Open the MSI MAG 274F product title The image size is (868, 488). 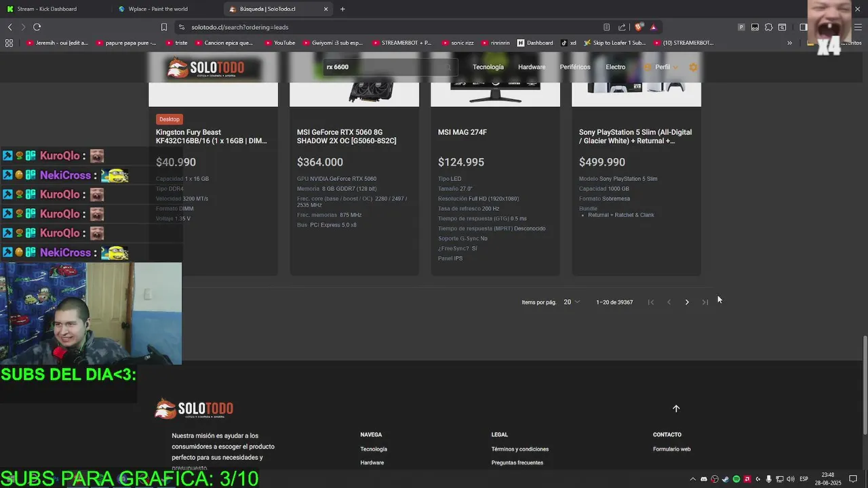pyautogui.click(x=462, y=132)
